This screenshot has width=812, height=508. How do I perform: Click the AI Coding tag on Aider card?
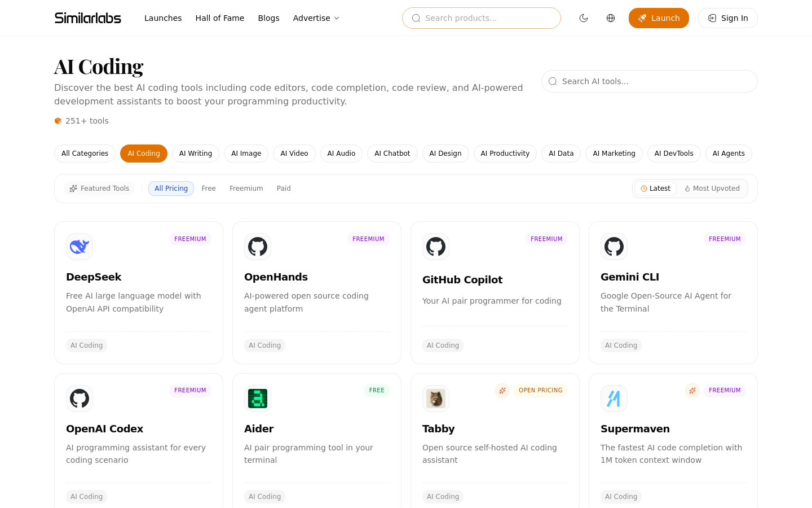pos(264,497)
